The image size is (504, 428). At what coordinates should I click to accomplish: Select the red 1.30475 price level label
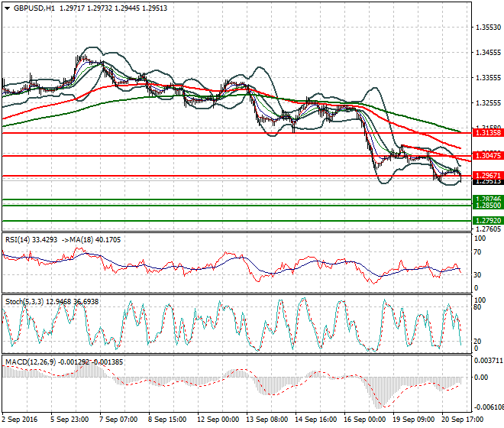tap(488, 156)
